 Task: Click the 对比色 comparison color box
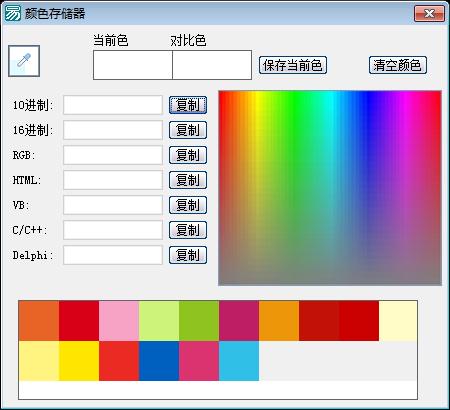(x=212, y=65)
